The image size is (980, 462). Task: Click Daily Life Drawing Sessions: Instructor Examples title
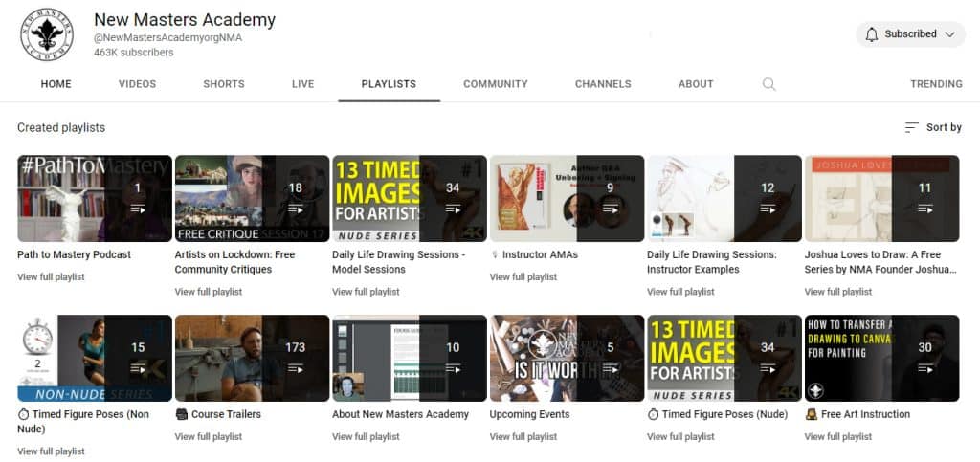(x=712, y=262)
